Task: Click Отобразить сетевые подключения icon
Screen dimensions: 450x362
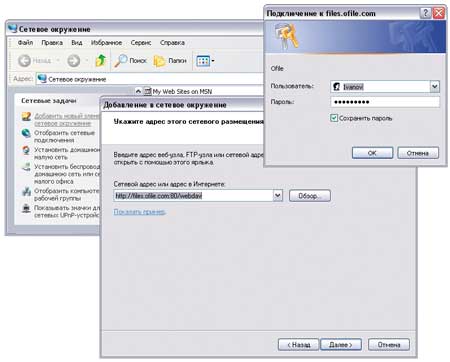Action: tap(26, 133)
